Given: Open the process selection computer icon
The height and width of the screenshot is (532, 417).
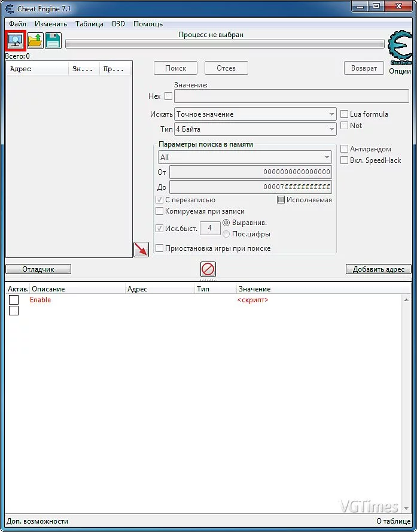Looking at the screenshot, I should [16, 41].
